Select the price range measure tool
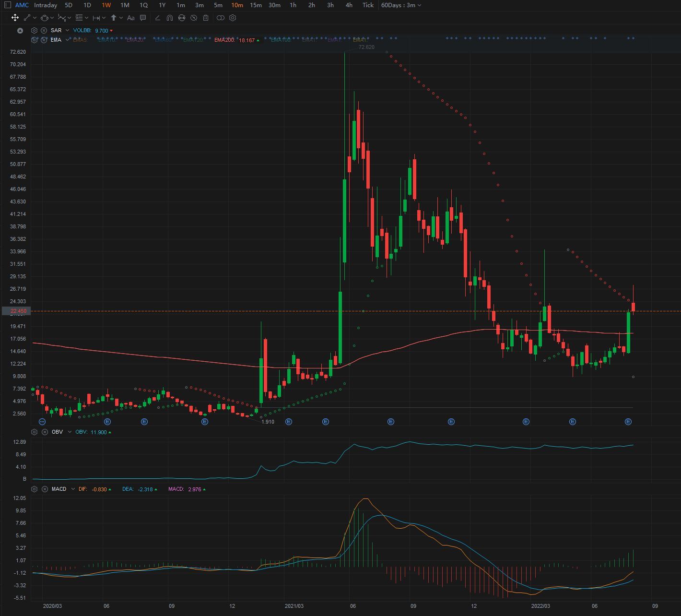The width and height of the screenshot is (681, 616). coord(96,18)
